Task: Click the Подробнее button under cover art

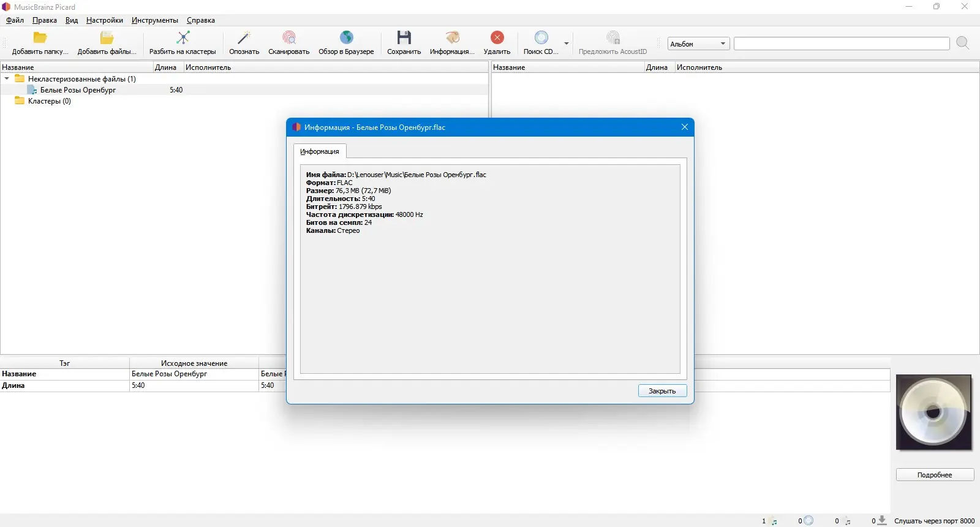Action: pyautogui.click(x=935, y=475)
